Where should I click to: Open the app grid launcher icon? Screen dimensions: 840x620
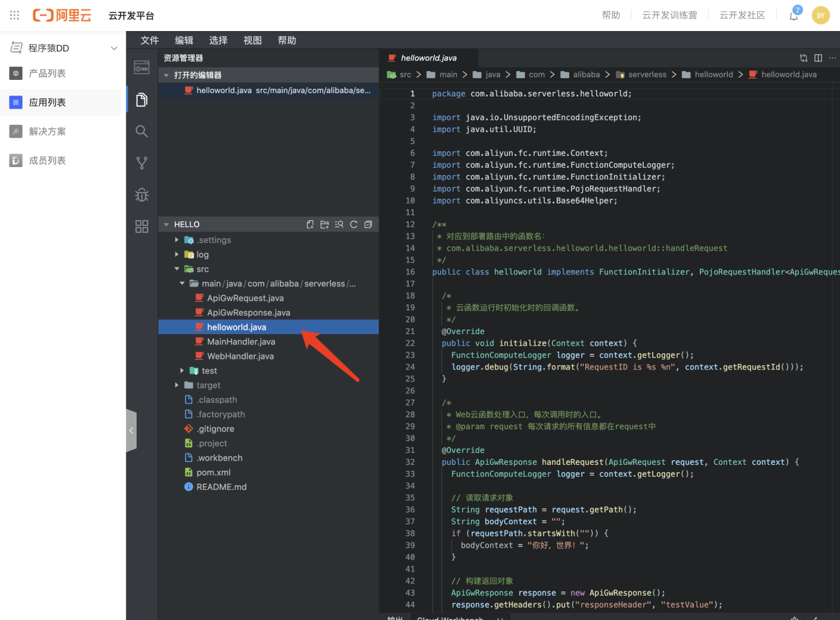click(14, 16)
